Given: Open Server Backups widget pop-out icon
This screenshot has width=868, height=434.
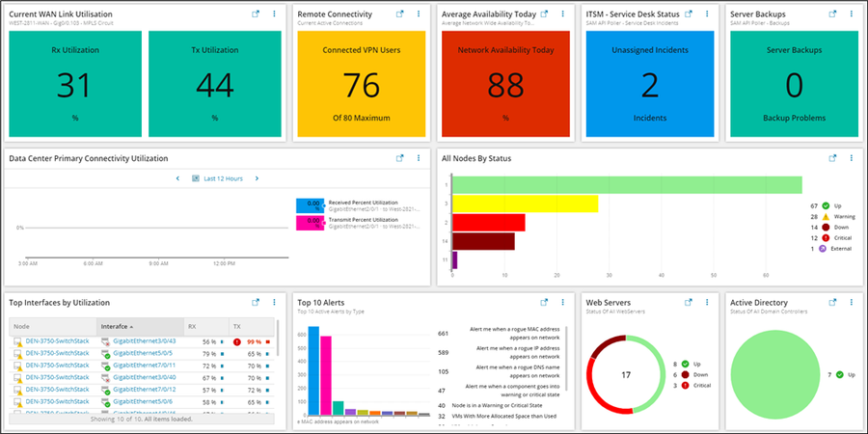Looking at the screenshot, I should 832,14.
